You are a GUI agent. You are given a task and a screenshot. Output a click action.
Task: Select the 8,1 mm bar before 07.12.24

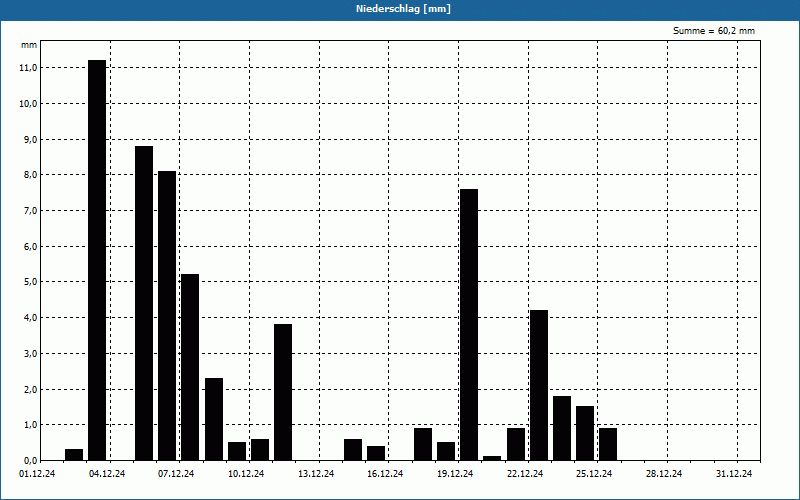pyautogui.click(x=167, y=316)
